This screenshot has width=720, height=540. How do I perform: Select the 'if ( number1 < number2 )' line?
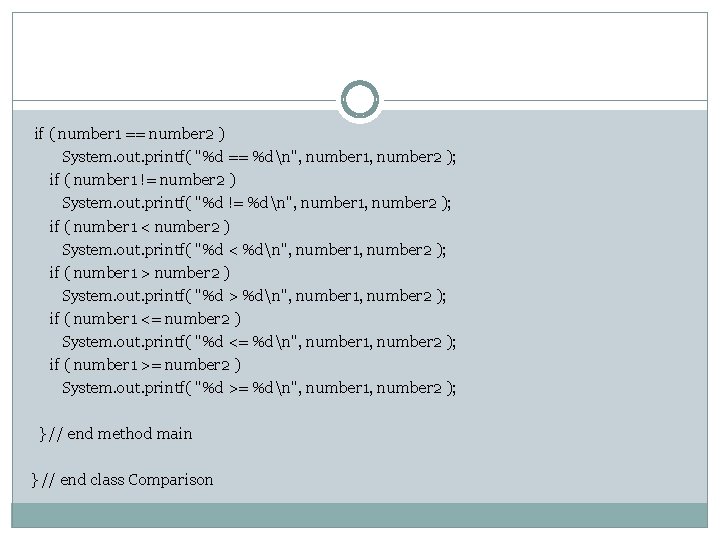[x=140, y=226]
